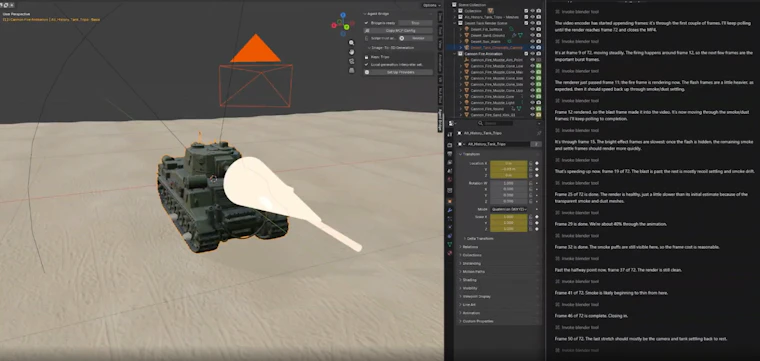The height and width of the screenshot is (361, 760).
Task: Click the Scale Y value field
Action: tap(509, 222)
